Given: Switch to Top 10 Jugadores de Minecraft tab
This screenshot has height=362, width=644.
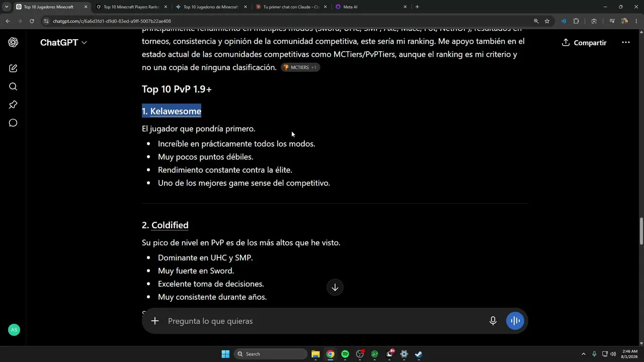Looking at the screenshot, I should click(x=211, y=7).
